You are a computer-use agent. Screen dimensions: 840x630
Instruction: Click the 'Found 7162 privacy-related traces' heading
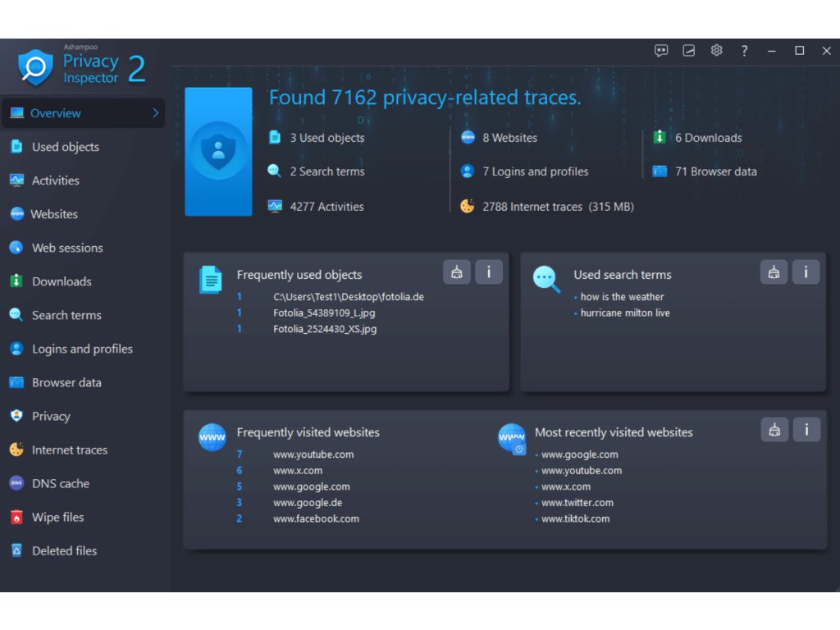click(425, 98)
